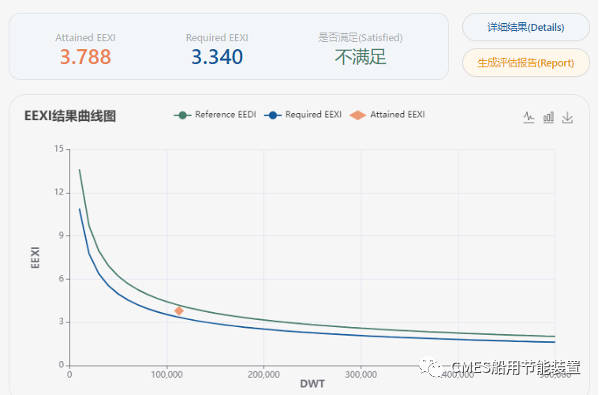Click the orange Attained EEXI diamond on the chart
Image resolution: width=600 pixels, height=395 pixels.
pos(179,311)
